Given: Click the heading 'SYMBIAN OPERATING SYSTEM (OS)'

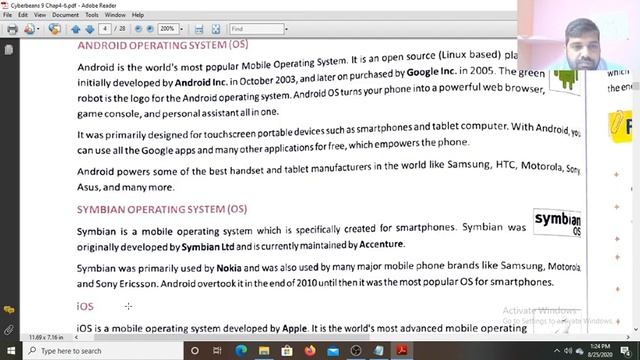Looking at the screenshot, I should tap(162, 209).
